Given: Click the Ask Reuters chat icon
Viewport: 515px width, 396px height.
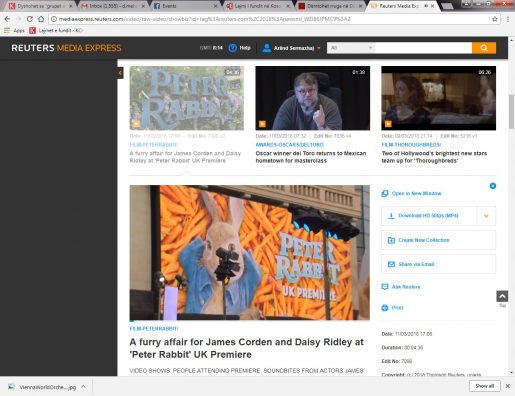Looking at the screenshot, I should (x=385, y=287).
